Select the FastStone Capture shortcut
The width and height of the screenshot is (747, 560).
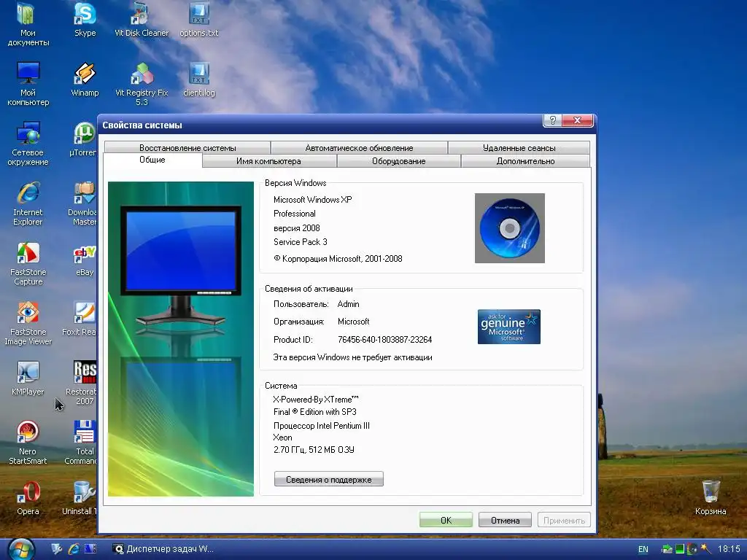click(x=28, y=263)
